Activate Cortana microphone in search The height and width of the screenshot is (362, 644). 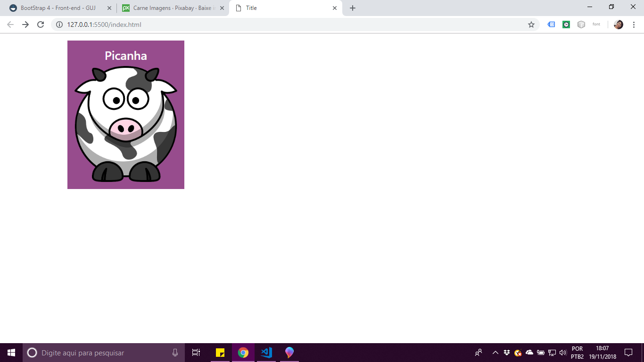point(175,353)
